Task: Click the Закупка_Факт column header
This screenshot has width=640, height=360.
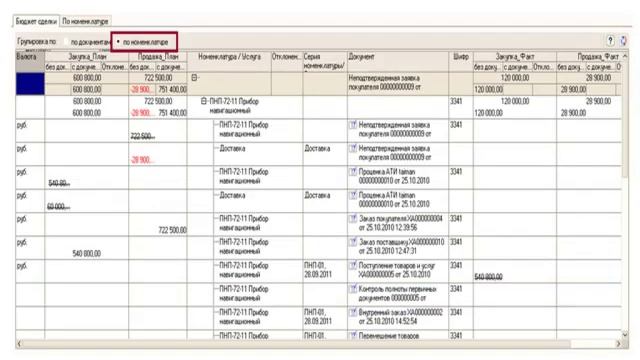Action: (x=515, y=57)
